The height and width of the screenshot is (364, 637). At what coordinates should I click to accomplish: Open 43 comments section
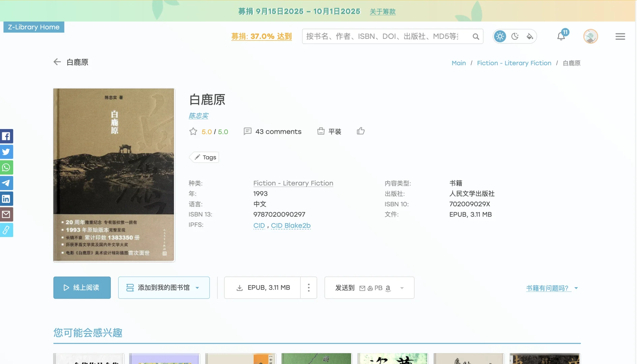[273, 131]
